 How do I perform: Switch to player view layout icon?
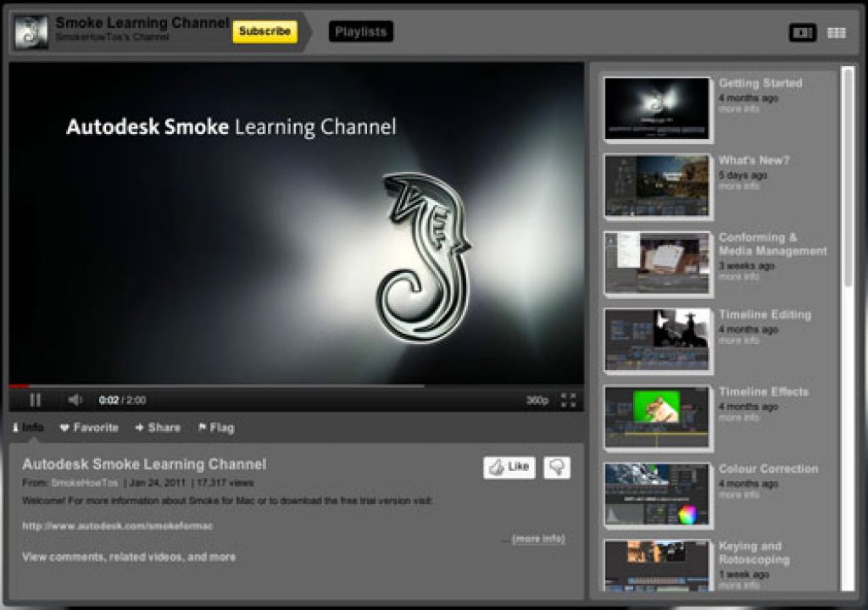[802, 33]
